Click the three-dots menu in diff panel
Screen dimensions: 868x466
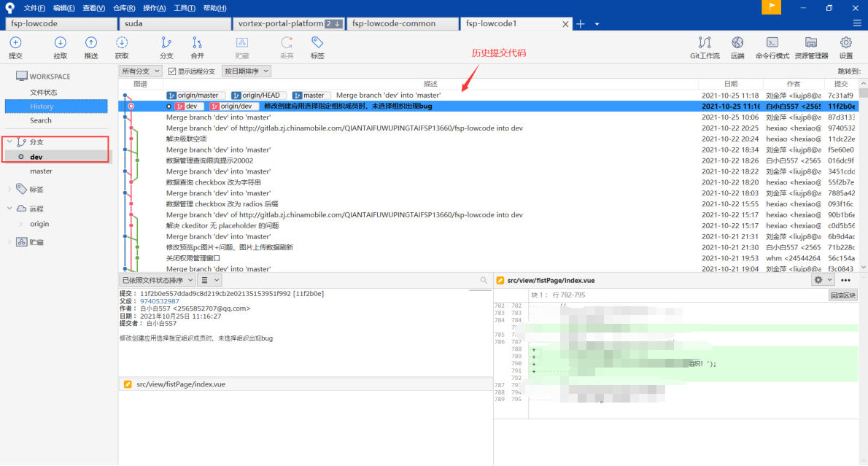(845, 280)
